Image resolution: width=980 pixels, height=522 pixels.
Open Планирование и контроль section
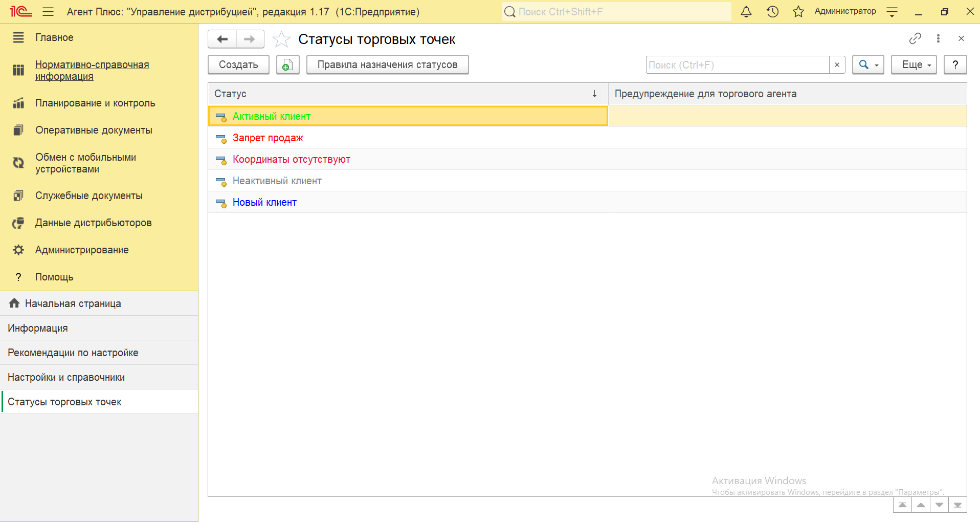click(x=99, y=103)
